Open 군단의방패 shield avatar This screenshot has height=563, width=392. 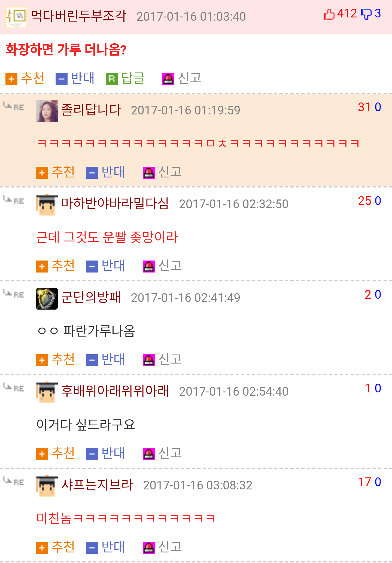pos(47,299)
